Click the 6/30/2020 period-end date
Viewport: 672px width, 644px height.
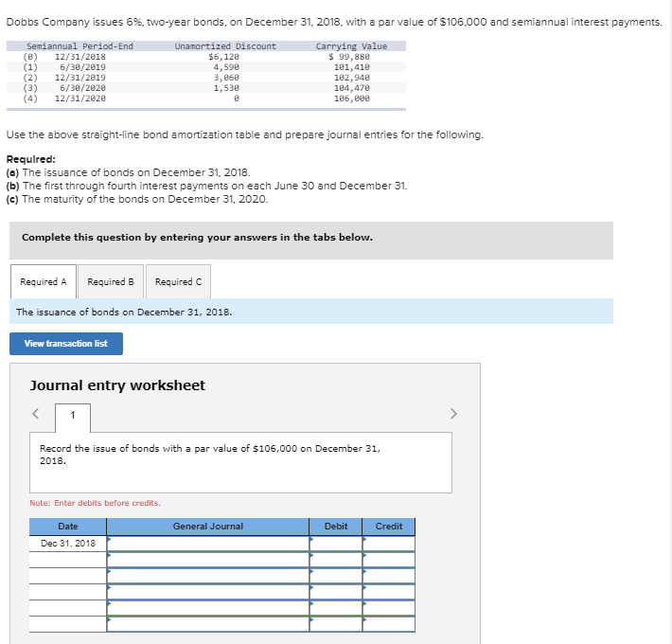tap(82, 88)
